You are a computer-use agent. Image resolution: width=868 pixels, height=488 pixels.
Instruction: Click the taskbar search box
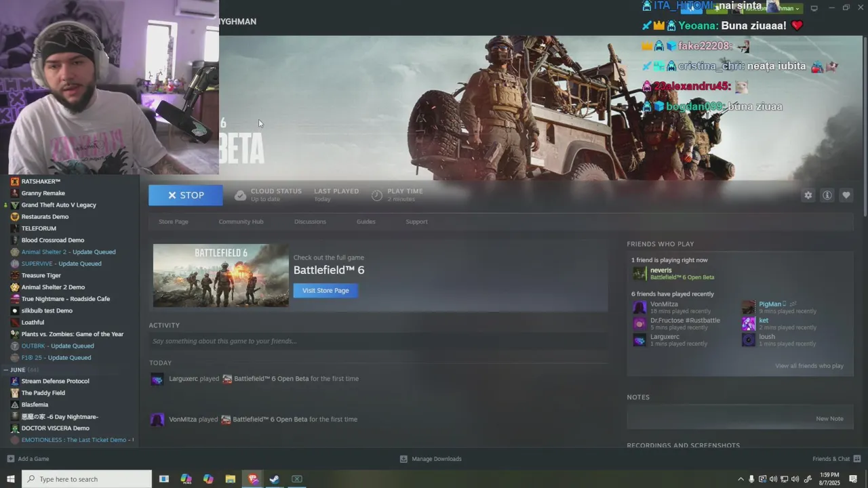pyautogui.click(x=87, y=479)
